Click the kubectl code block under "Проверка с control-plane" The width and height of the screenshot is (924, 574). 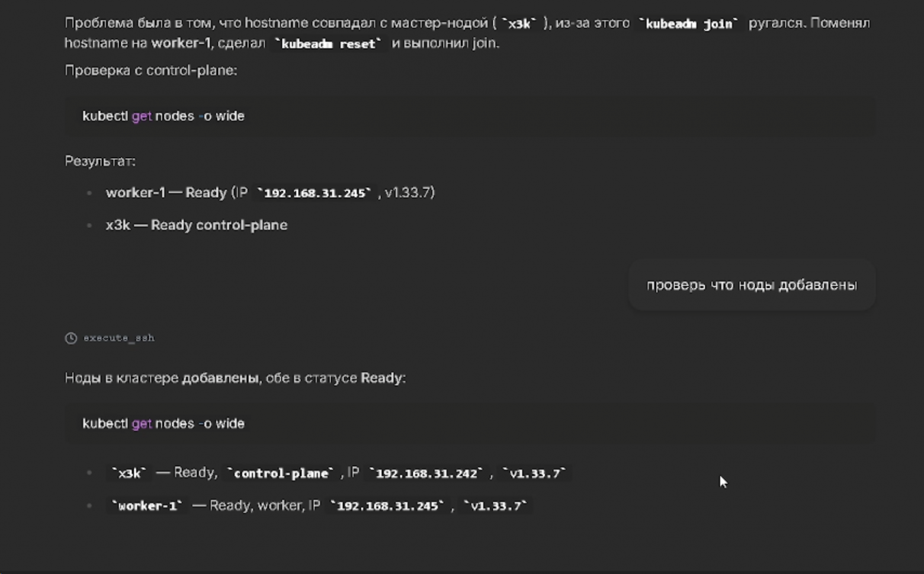(469, 116)
